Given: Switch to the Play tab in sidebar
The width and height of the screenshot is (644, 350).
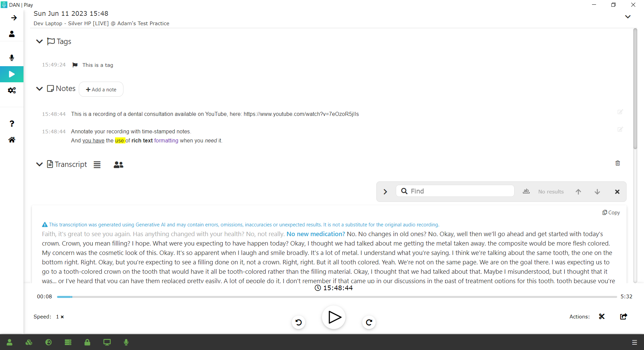Looking at the screenshot, I should click(x=12, y=74).
